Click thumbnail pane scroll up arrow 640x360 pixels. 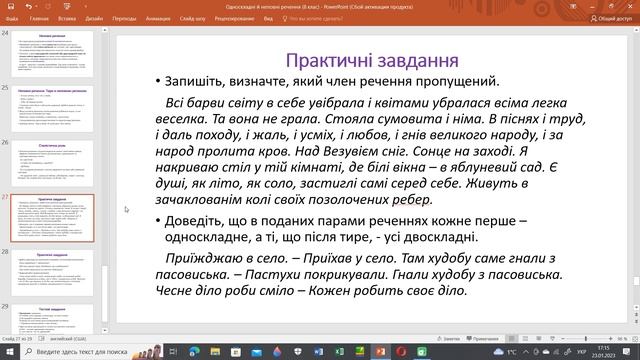[x=104, y=30]
